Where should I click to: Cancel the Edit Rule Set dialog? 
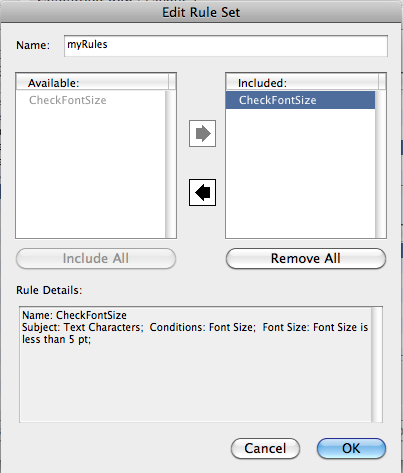265,448
